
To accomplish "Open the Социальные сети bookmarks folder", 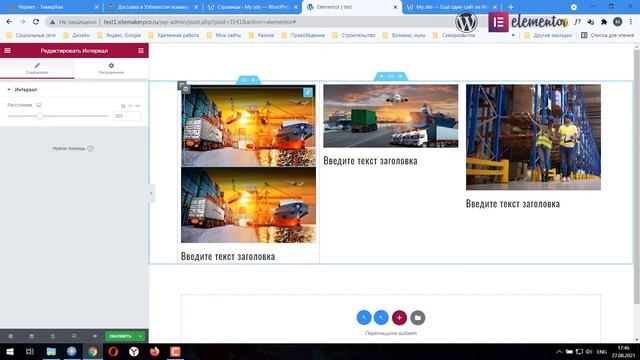I will (31, 36).
